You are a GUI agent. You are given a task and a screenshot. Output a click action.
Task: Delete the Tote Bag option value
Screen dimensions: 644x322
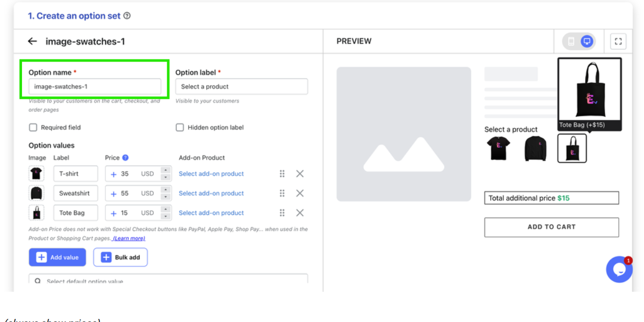(x=300, y=213)
